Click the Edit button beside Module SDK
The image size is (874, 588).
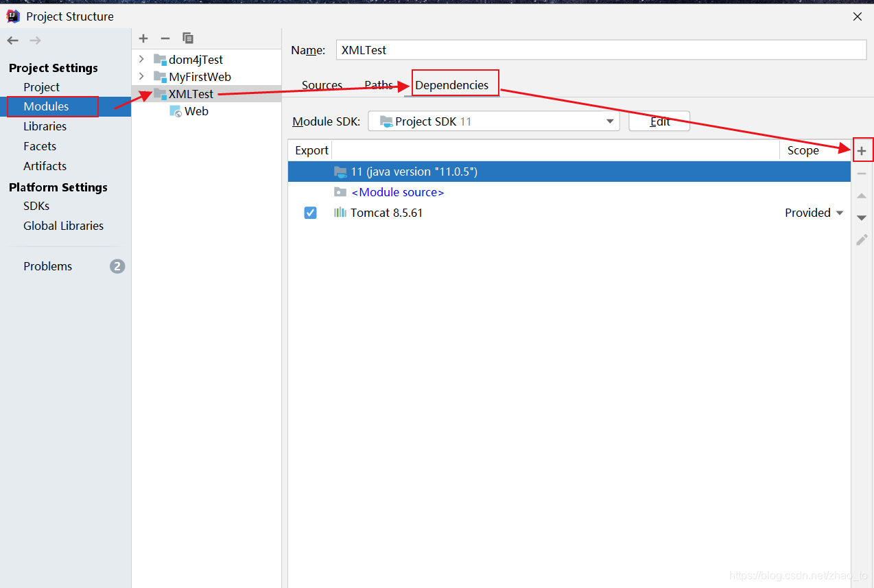tap(659, 121)
